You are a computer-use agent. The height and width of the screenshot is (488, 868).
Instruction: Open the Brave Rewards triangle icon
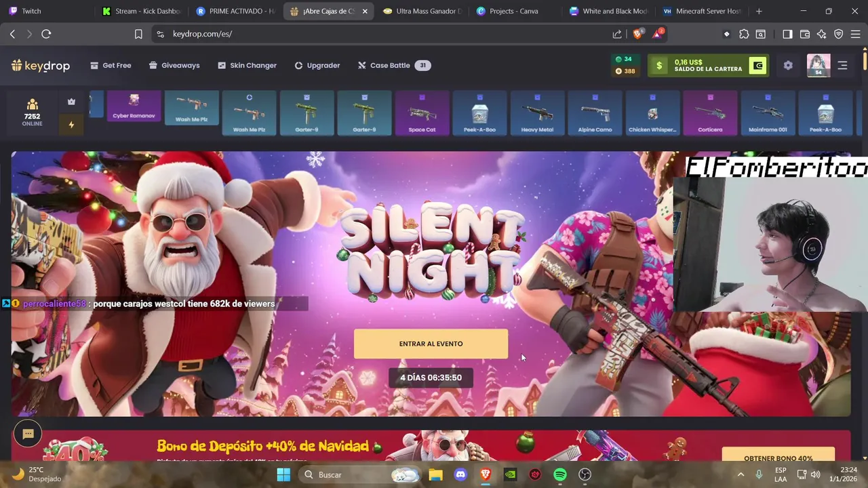(658, 34)
